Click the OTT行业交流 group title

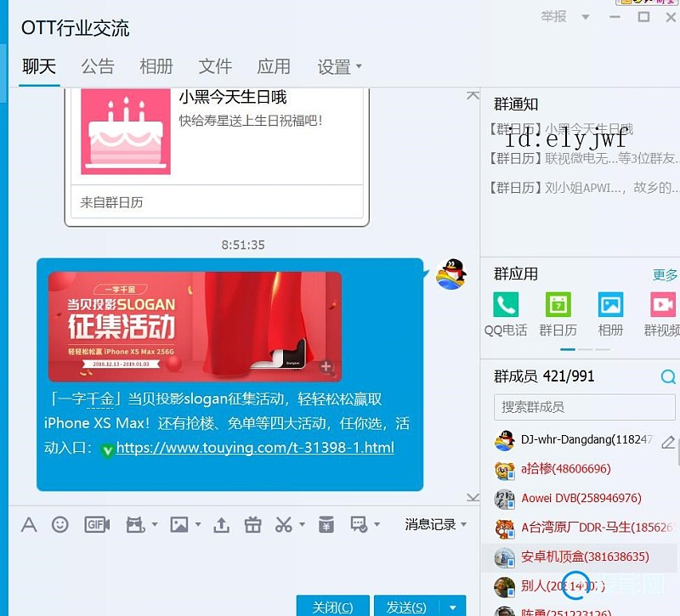[75, 28]
